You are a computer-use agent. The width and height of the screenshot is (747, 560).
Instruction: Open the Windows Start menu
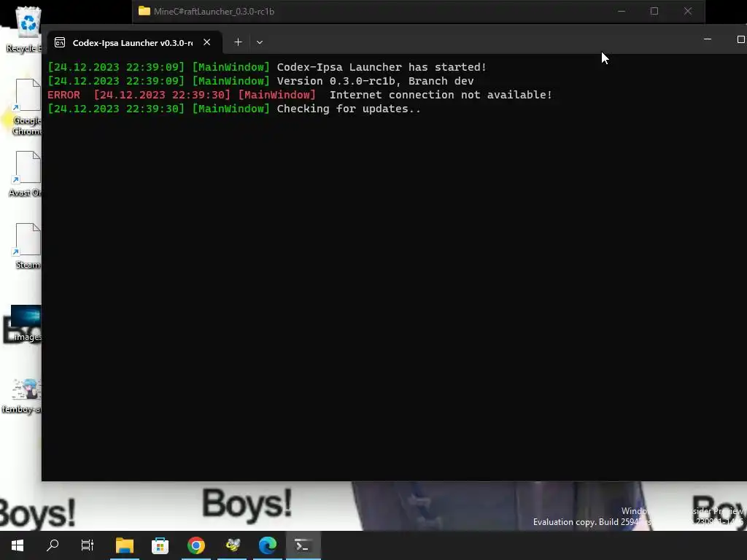point(18,545)
